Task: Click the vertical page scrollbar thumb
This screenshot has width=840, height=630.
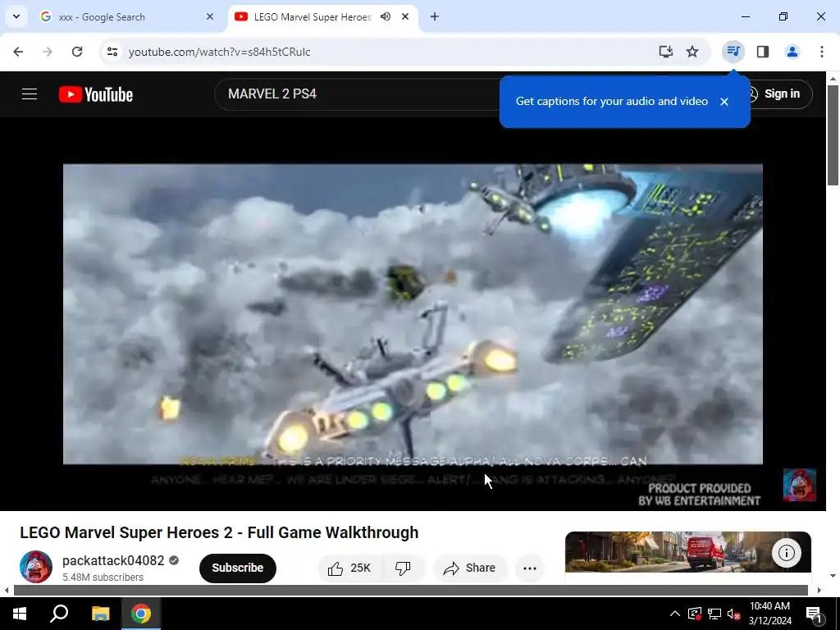Action: pyautogui.click(x=833, y=135)
